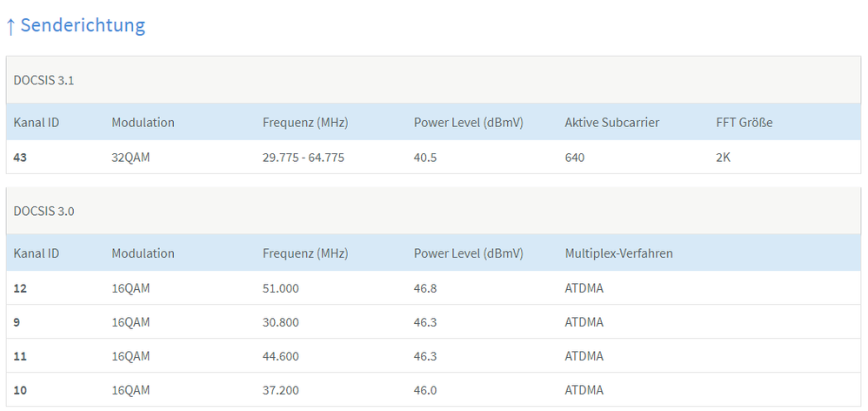Screen dimensions: 868x411
Task: Click Power Level header in DOCSIS 3.0 table
Action: [x=468, y=253]
